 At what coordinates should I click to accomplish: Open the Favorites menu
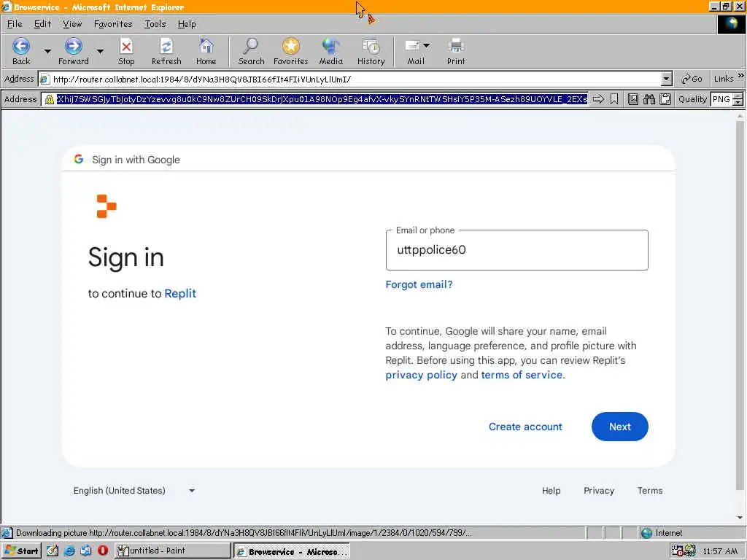(113, 24)
